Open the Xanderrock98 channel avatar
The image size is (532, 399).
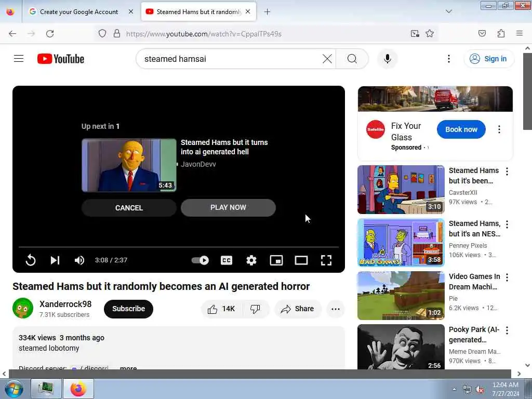[x=23, y=308]
